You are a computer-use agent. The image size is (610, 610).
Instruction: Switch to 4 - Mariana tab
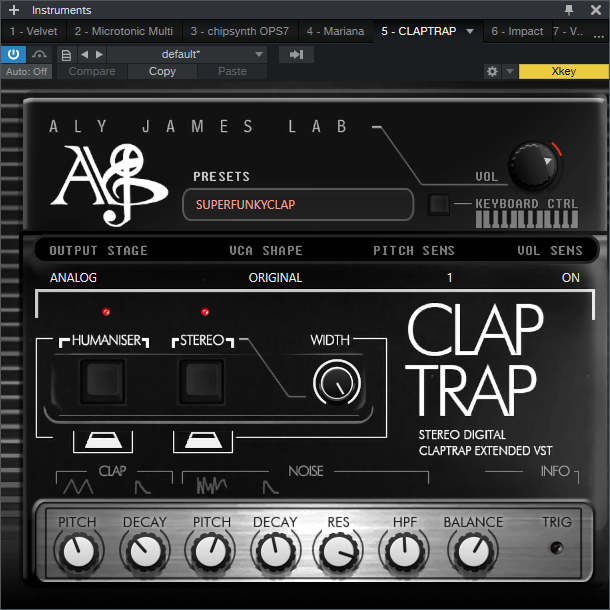click(335, 31)
